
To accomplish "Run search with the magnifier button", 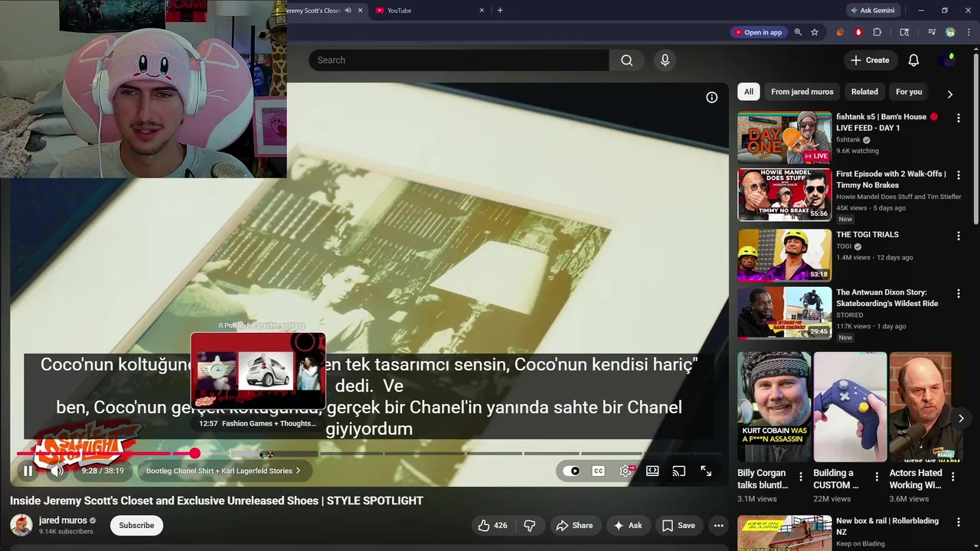I will click(x=627, y=60).
